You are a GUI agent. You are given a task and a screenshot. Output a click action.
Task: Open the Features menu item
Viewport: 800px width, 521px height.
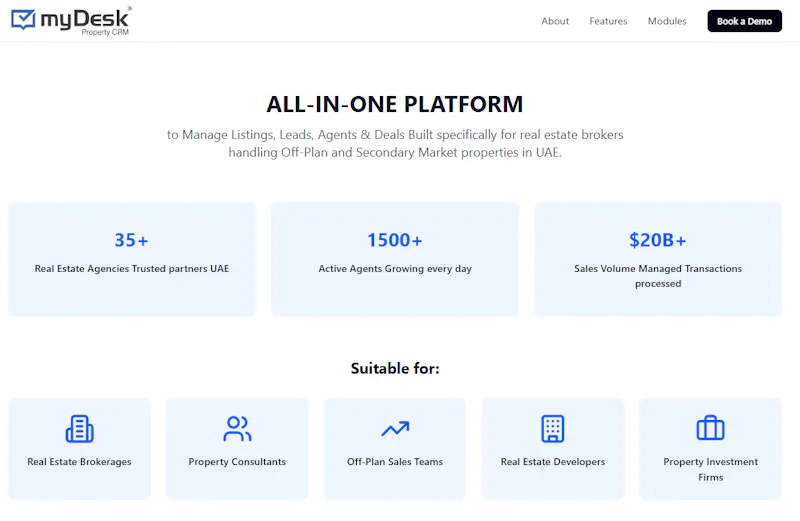608,21
